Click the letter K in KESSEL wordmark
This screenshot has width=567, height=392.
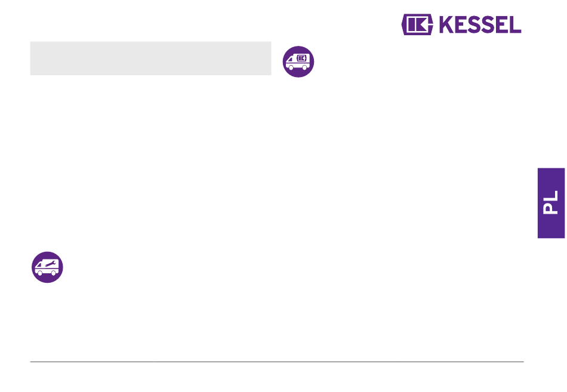click(446, 24)
